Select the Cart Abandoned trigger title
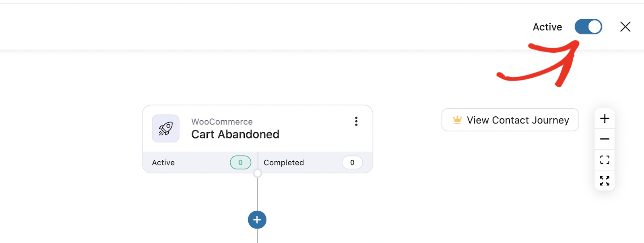Image resolution: width=644 pixels, height=243 pixels. point(235,134)
